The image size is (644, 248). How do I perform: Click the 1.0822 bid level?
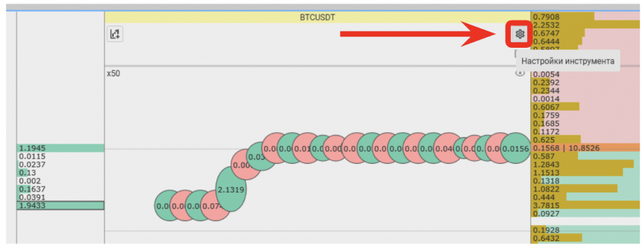point(587,189)
